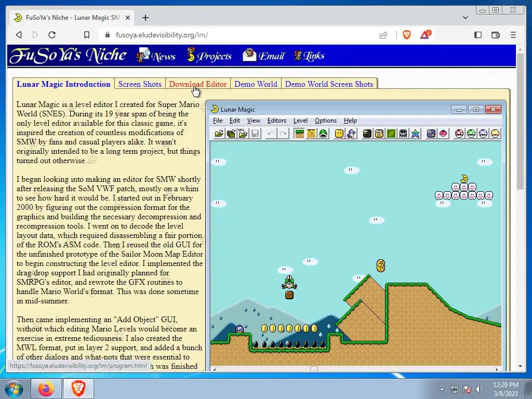Click the floppy disk save icon in Lunar Magic

point(255,134)
